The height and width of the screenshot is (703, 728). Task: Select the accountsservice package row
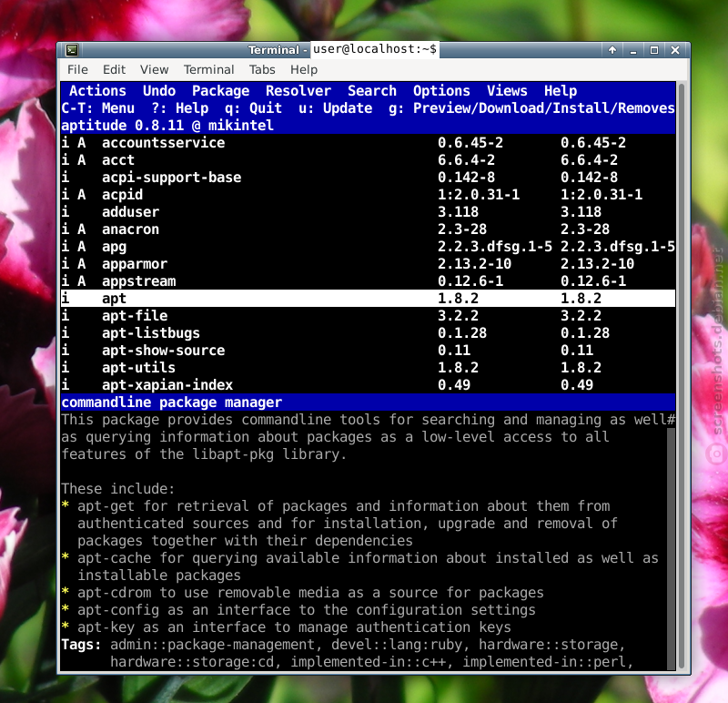click(x=368, y=143)
